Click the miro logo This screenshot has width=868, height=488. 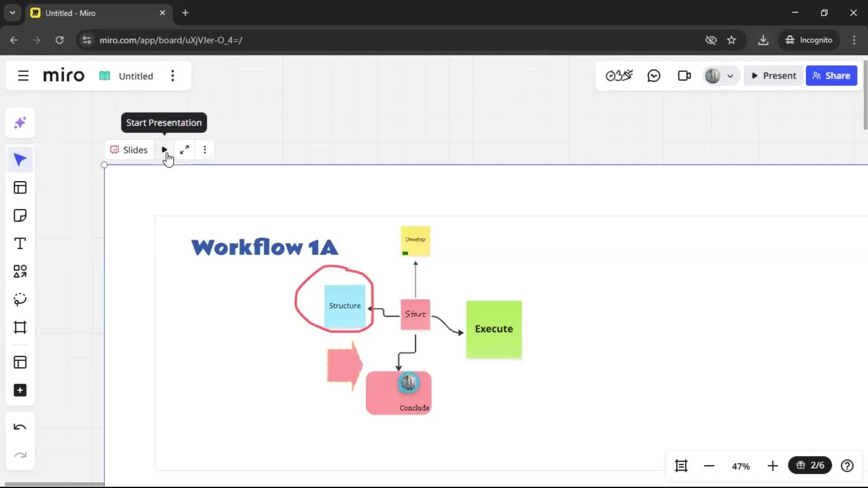pyautogui.click(x=64, y=75)
